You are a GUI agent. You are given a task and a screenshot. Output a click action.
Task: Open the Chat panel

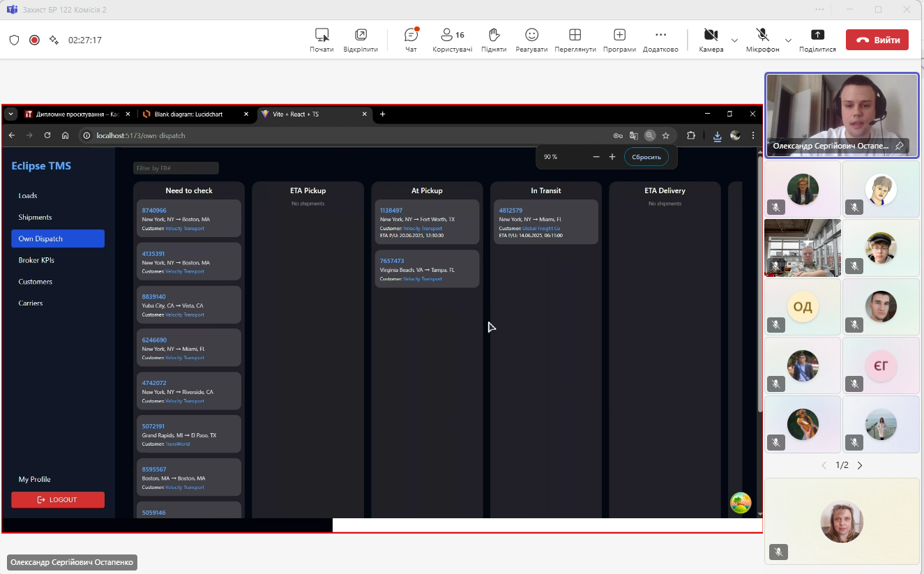pyautogui.click(x=411, y=40)
